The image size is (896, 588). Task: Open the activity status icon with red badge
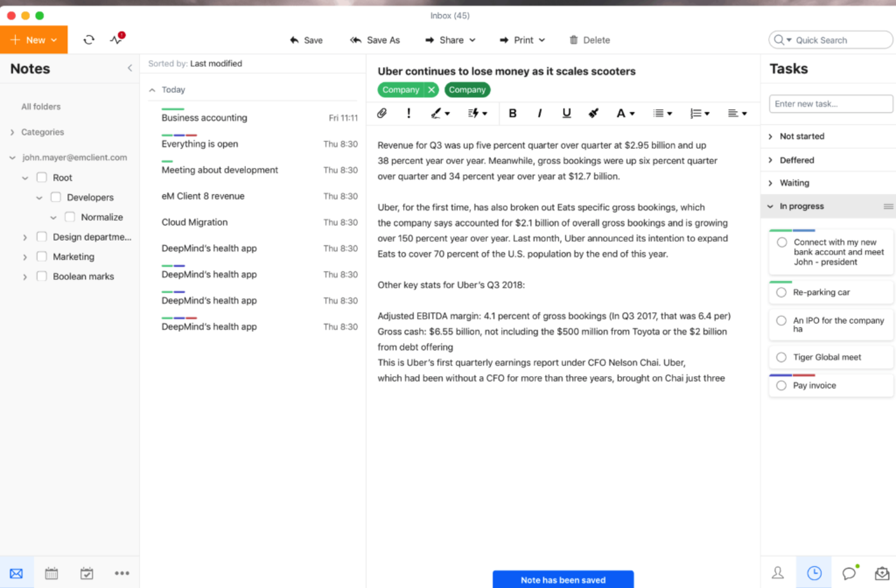coord(117,38)
